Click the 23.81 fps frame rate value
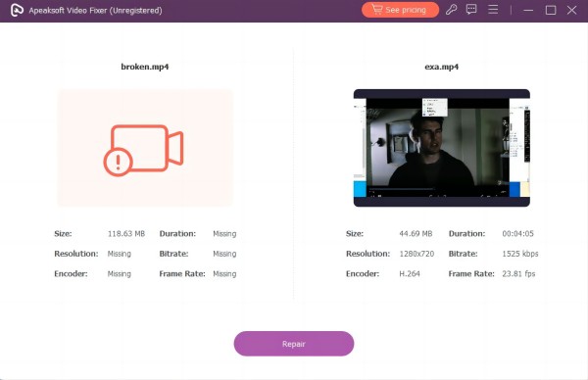The width and height of the screenshot is (588, 380). 518,273
